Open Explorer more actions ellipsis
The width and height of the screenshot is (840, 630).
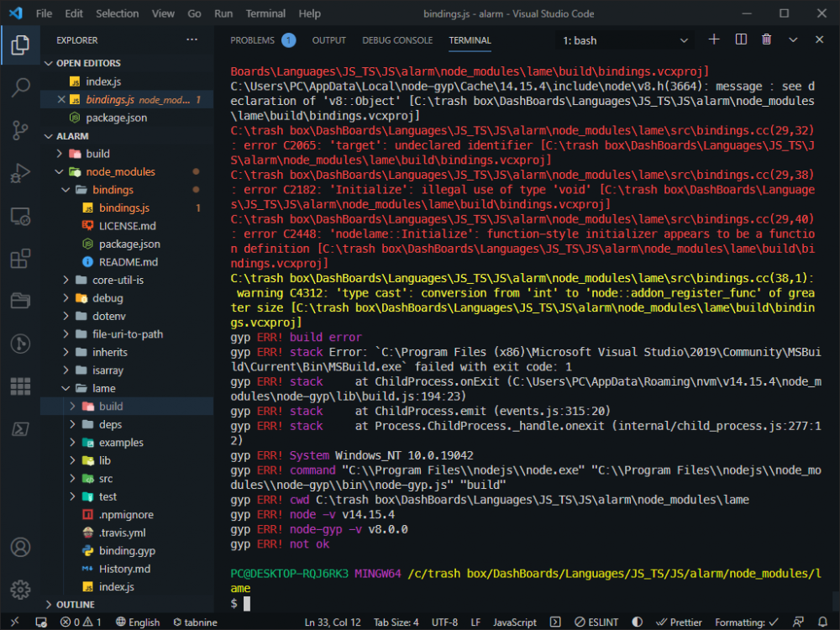click(192, 39)
